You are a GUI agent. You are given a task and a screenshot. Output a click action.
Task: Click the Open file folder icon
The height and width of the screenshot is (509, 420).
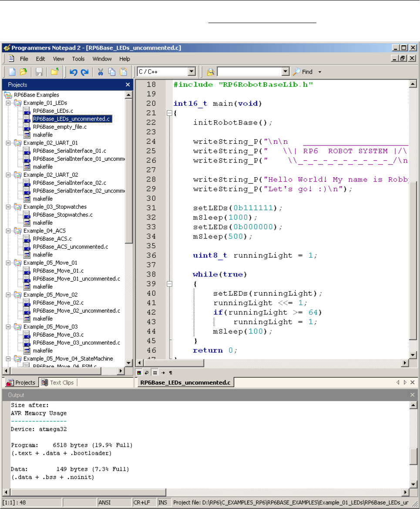pos(24,72)
